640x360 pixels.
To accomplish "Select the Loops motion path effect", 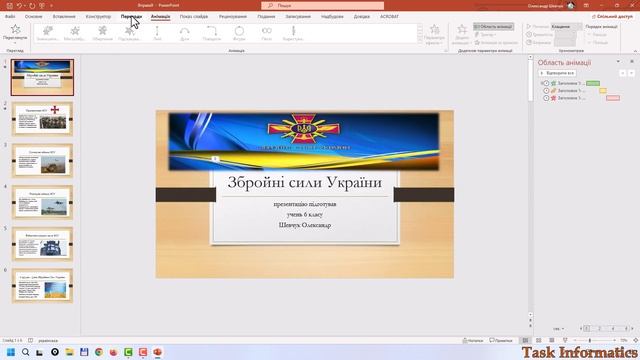I will [267, 33].
